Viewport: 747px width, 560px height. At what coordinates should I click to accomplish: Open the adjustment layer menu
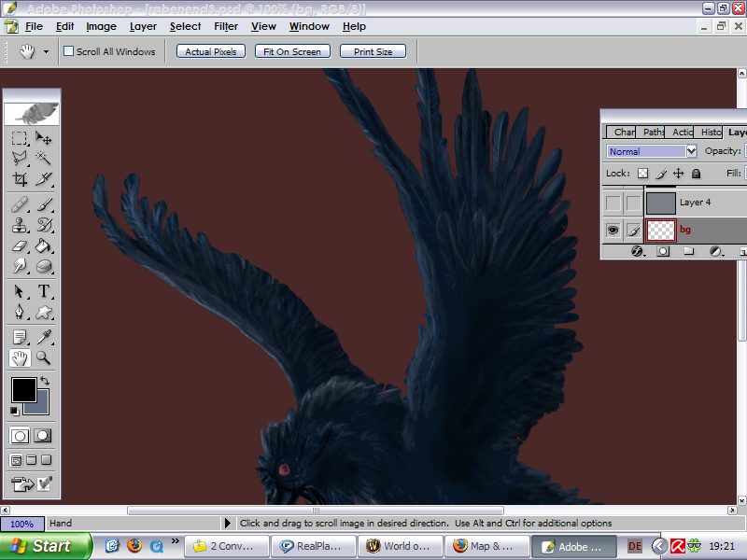point(715,251)
